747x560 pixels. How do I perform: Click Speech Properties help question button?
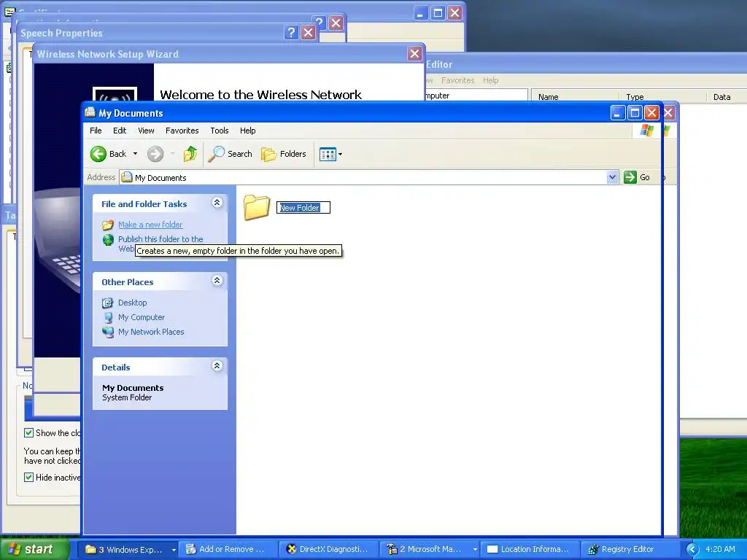(291, 33)
